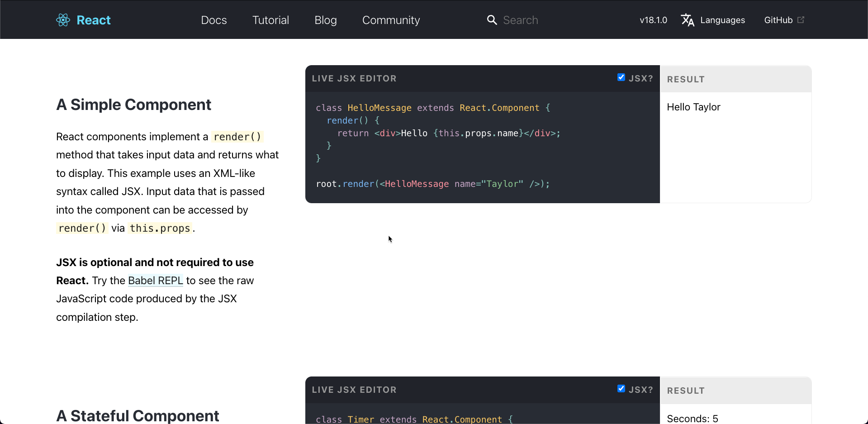Image resolution: width=868 pixels, height=424 pixels.
Task: Click the root.render code line
Action: coord(433,184)
